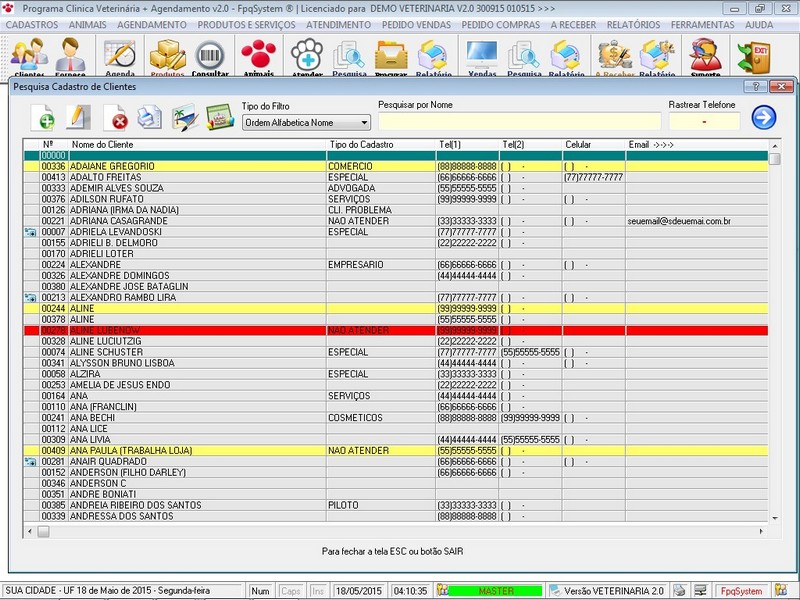Open the AJUDA menu
The height and width of the screenshot is (600, 800).
pyautogui.click(x=759, y=24)
